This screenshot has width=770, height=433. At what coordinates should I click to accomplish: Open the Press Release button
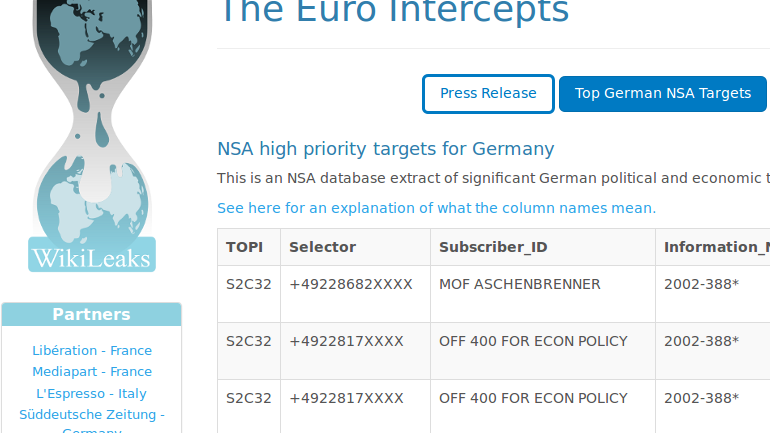click(x=488, y=94)
